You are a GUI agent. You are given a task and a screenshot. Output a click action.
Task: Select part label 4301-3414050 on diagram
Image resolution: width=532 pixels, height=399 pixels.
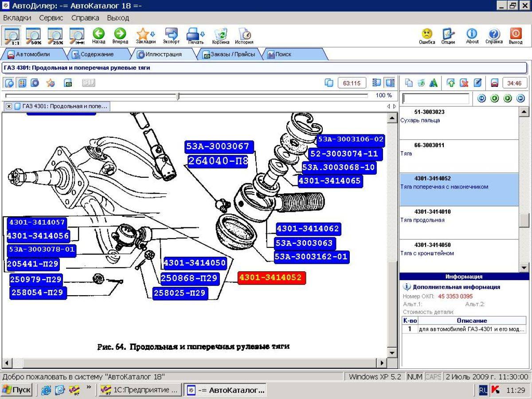pos(195,263)
